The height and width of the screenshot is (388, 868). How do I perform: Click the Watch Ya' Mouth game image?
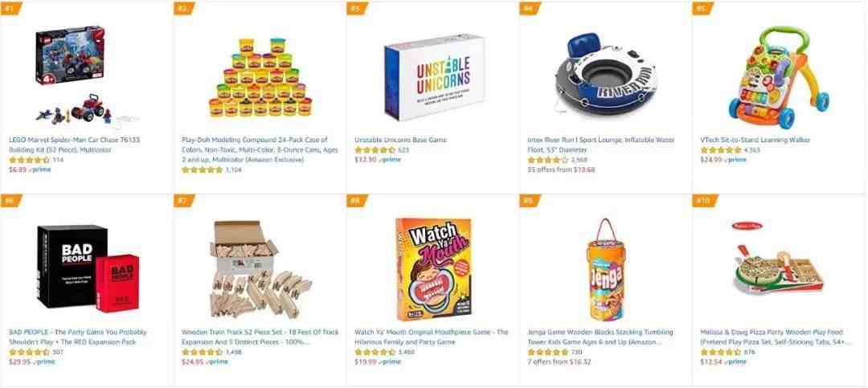433,269
